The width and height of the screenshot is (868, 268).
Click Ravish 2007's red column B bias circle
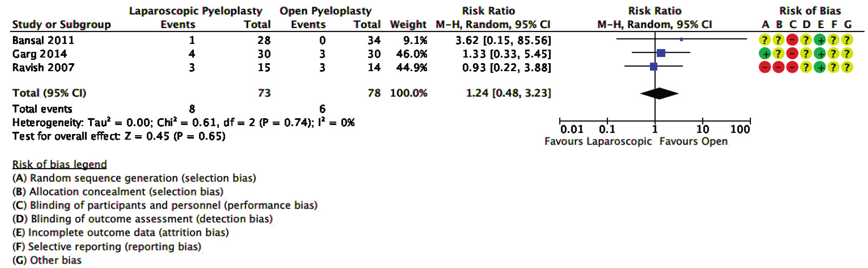click(x=779, y=68)
